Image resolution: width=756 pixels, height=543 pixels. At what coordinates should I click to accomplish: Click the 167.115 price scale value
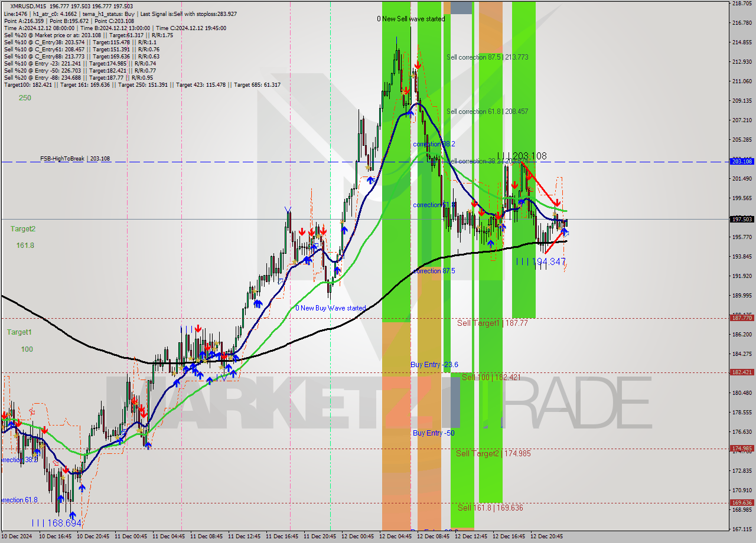742,529
